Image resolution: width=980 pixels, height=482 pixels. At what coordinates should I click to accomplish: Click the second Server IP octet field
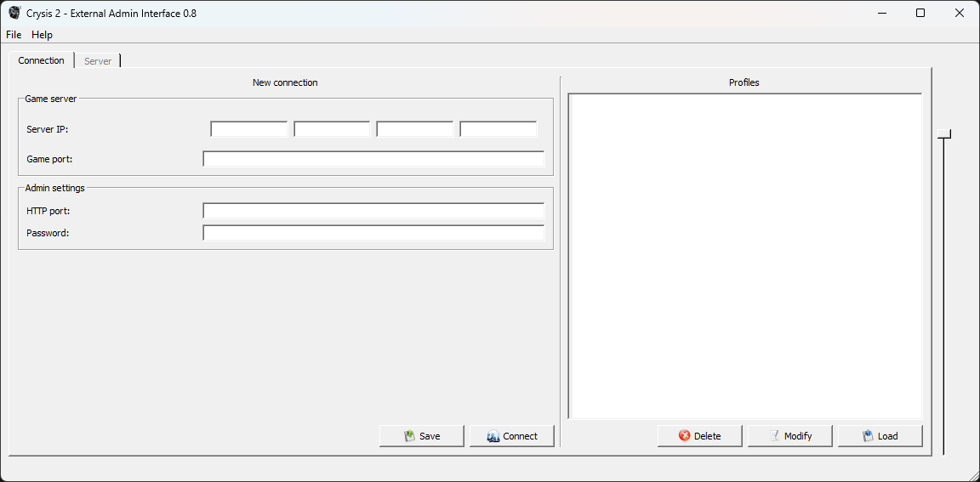point(332,129)
